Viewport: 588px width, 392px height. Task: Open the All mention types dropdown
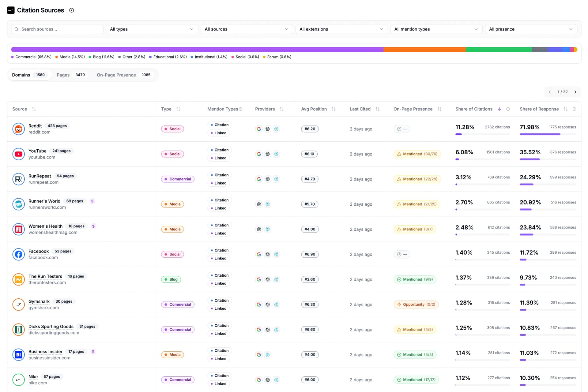click(x=436, y=29)
